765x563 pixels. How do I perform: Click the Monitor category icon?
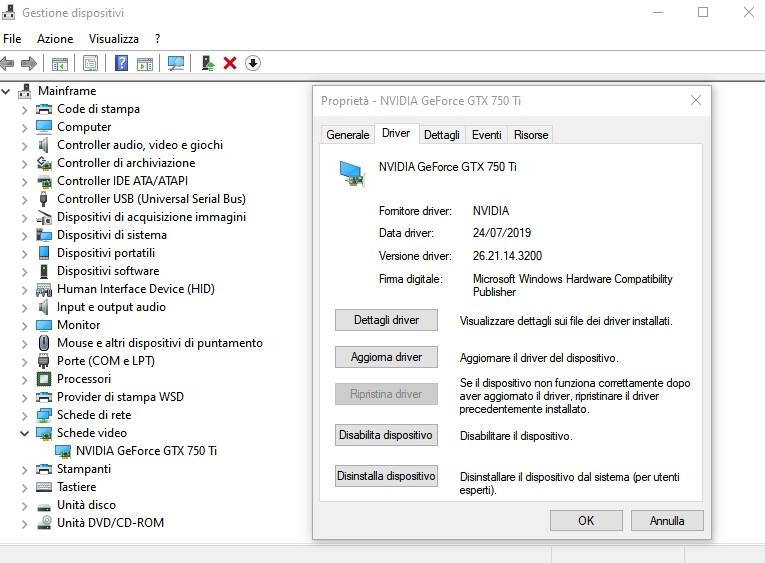pos(44,325)
